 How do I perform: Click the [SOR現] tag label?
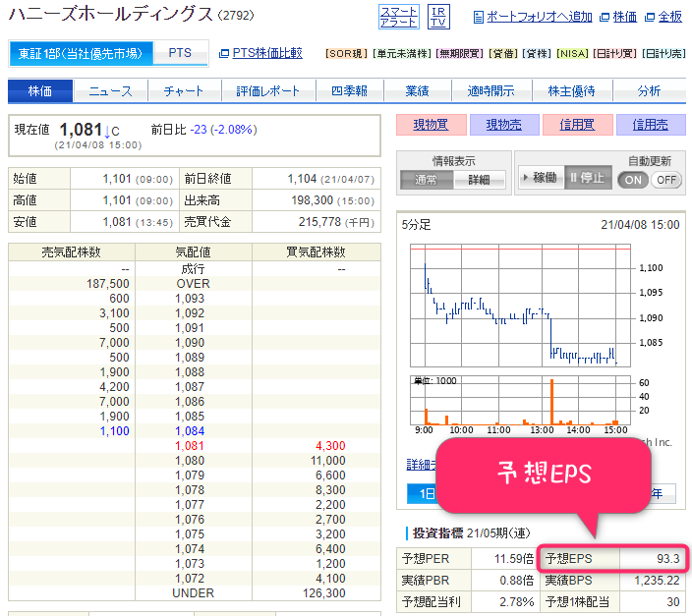(x=346, y=54)
